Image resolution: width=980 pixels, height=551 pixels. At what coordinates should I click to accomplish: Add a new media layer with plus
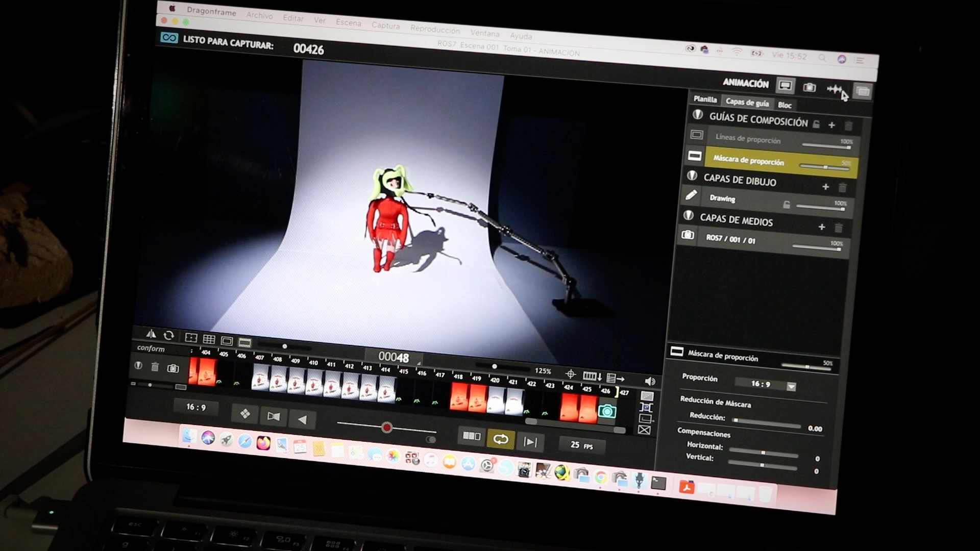(821, 227)
